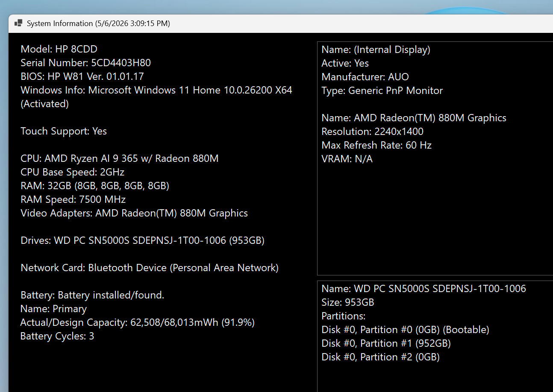
Task: Click 'Disk #0, Partition #1 (952GB)'
Action: pos(386,343)
